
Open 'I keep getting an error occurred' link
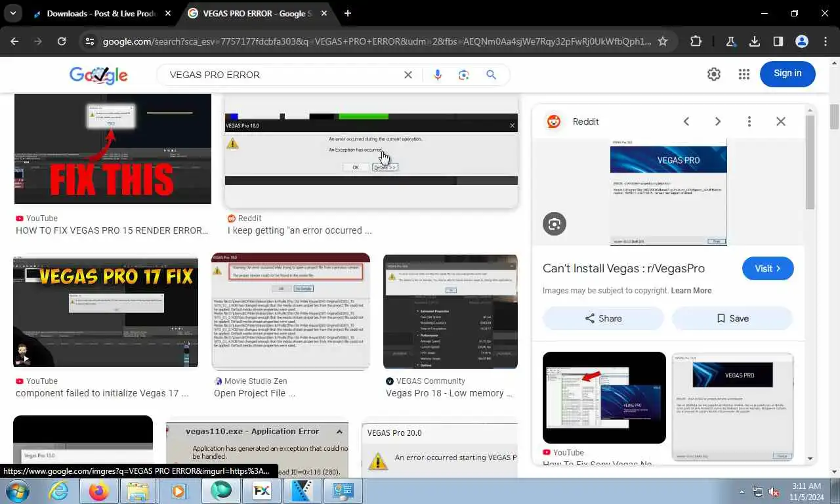[299, 230]
